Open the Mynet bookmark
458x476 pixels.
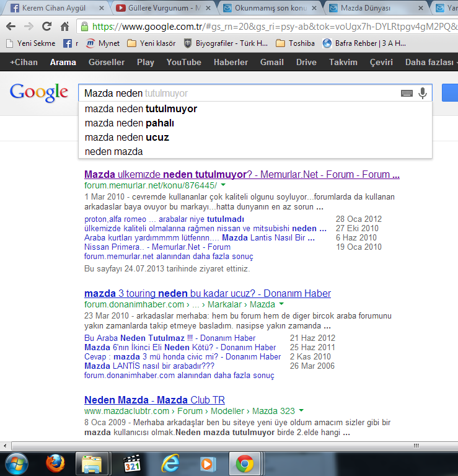tap(103, 43)
